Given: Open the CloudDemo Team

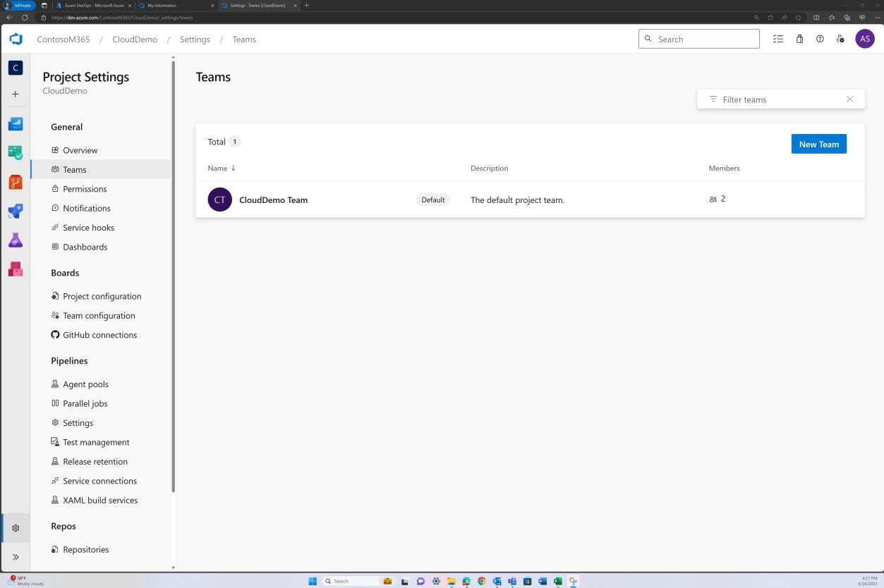Looking at the screenshot, I should point(273,200).
